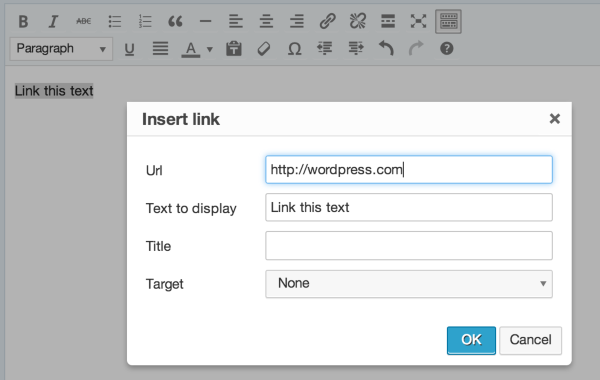Enter distraction-free fullscreen mode
The image size is (600, 380).
[418, 21]
